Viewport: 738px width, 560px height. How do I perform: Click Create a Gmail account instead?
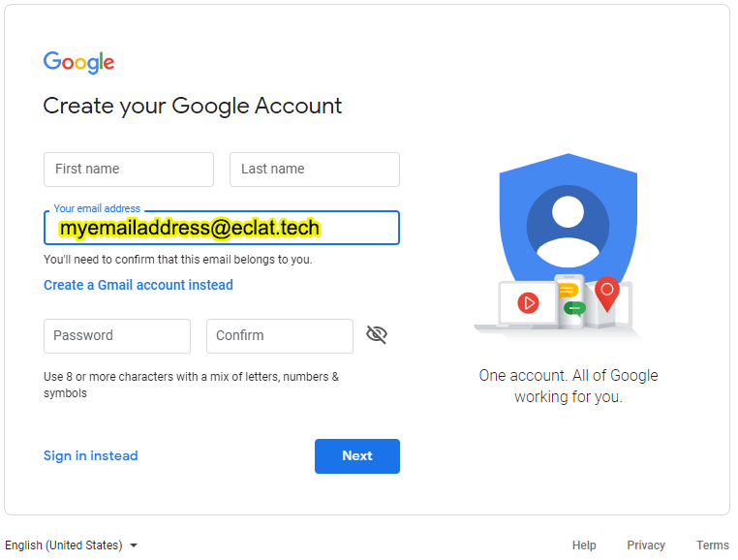[x=138, y=285]
